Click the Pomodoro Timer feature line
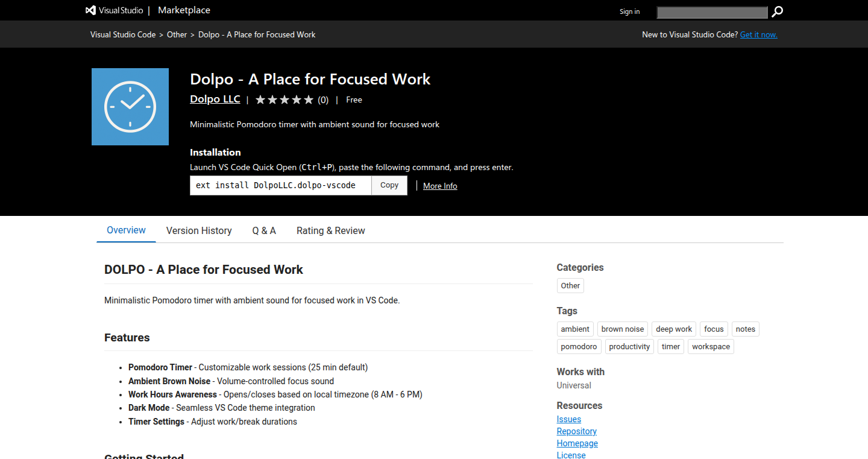This screenshot has width=868, height=459. tap(248, 367)
